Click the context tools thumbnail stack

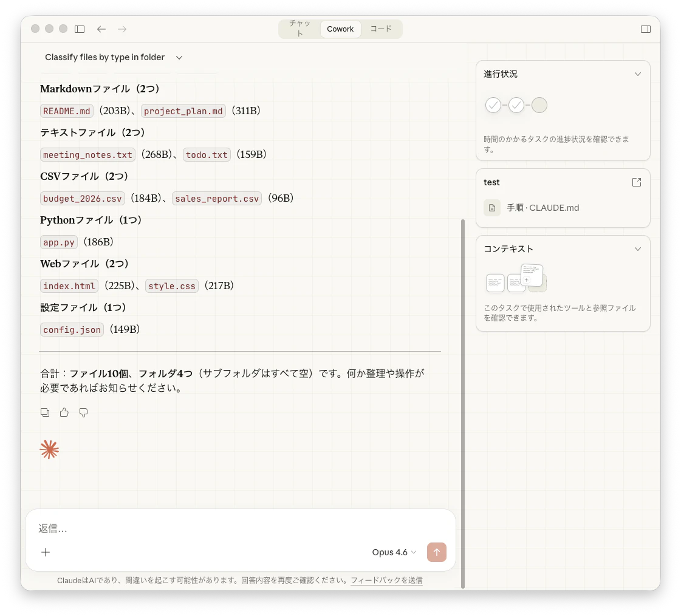tap(516, 278)
